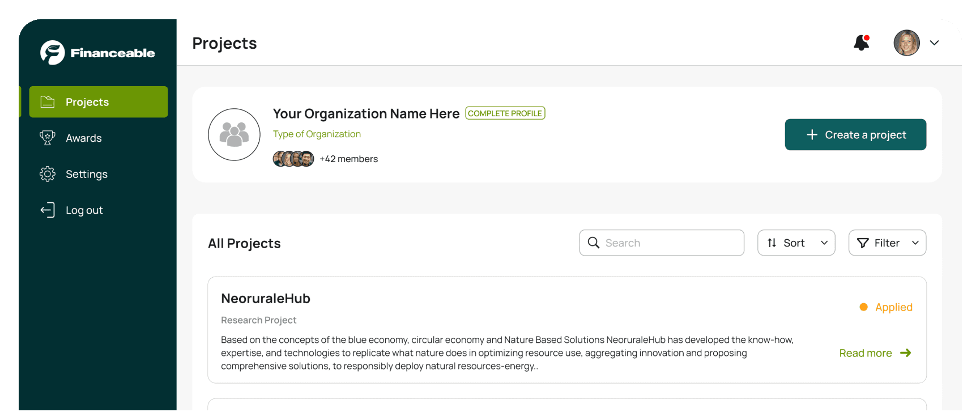Click the user profile avatar
The height and width of the screenshot is (412, 980).
click(906, 43)
